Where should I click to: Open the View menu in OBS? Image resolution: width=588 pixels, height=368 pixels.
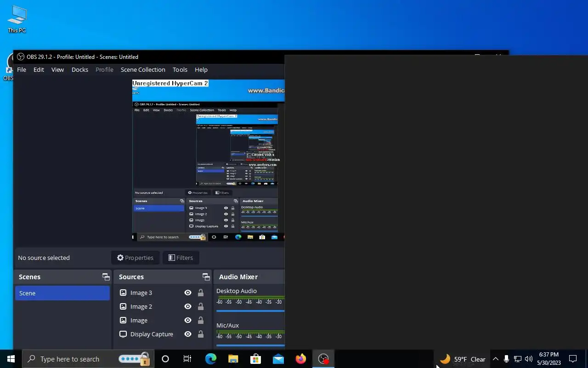pos(57,69)
